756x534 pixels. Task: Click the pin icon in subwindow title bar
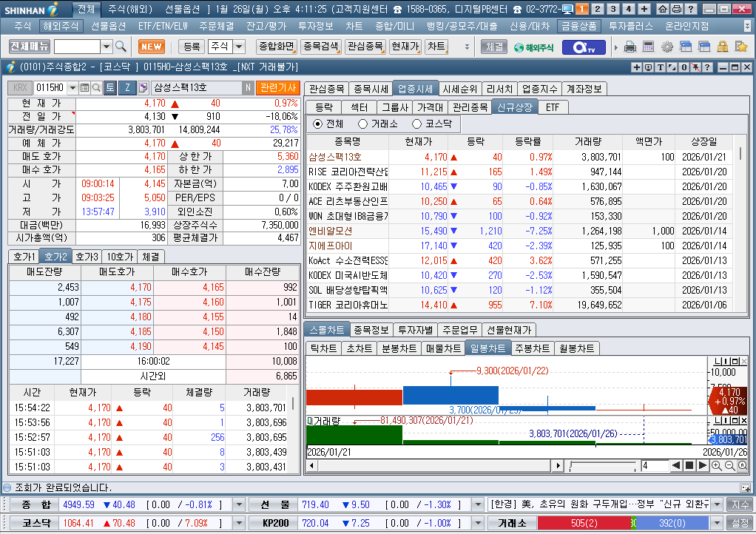(x=696, y=67)
